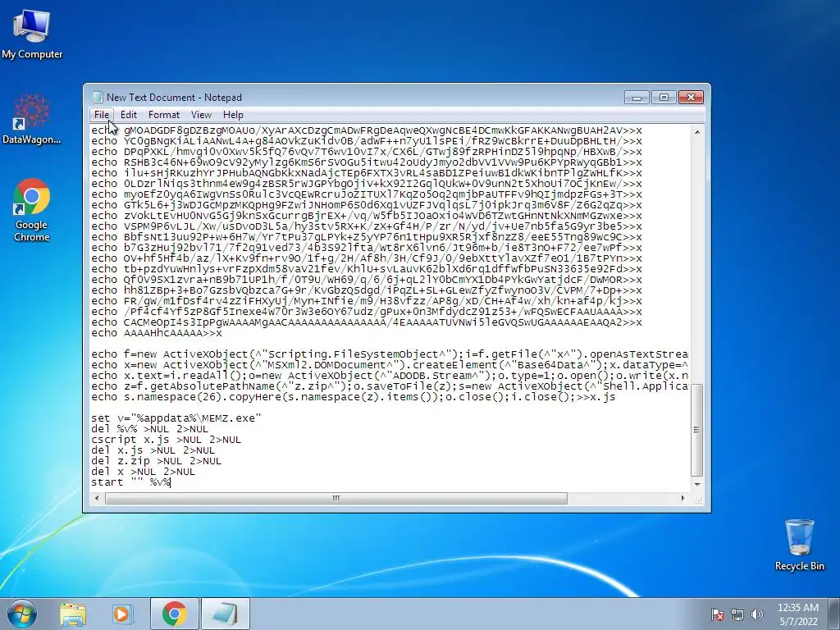Open the network tray icon
The width and height of the screenshot is (840, 630).
(x=737, y=614)
